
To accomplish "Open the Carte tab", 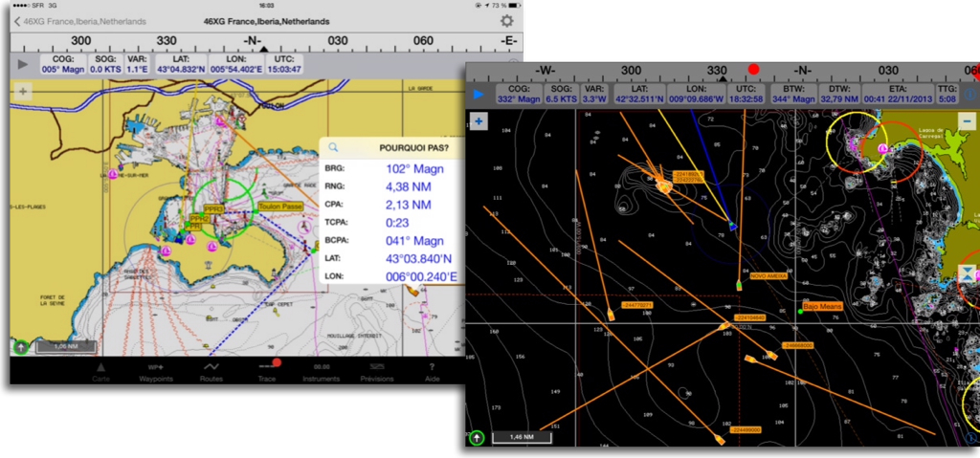I will tap(100, 372).
